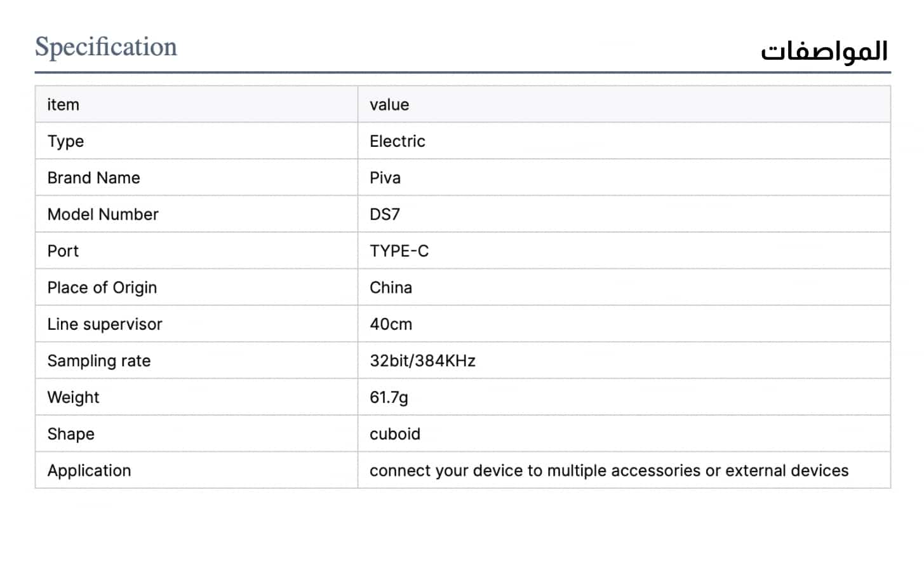Click the China value cell

(x=391, y=287)
